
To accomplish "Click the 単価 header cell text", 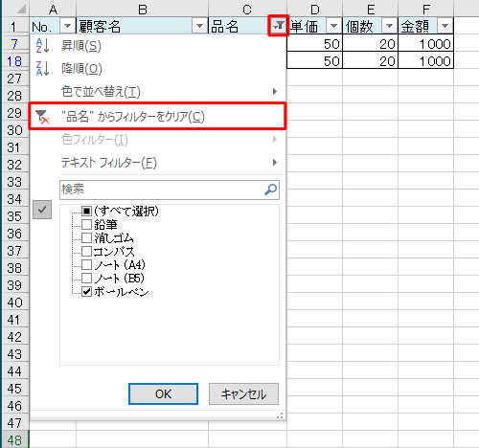I will (305, 26).
